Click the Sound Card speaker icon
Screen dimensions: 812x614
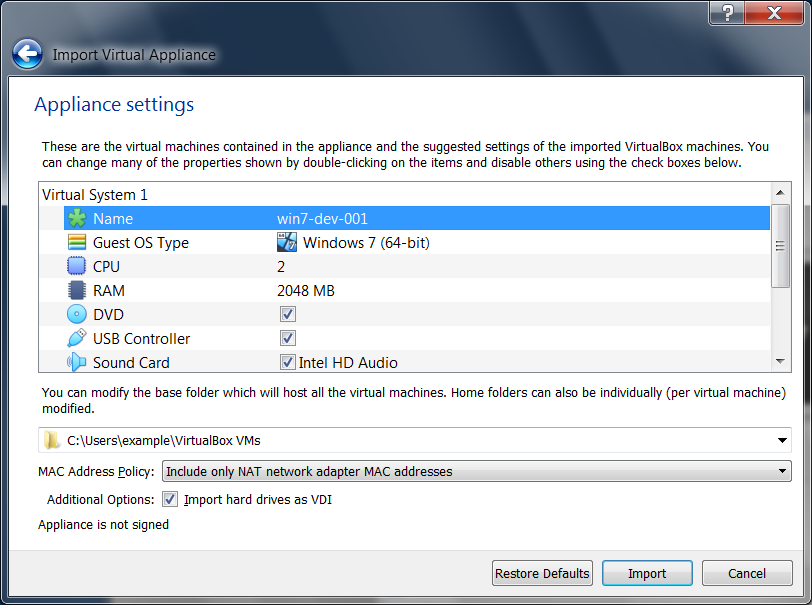click(77, 362)
